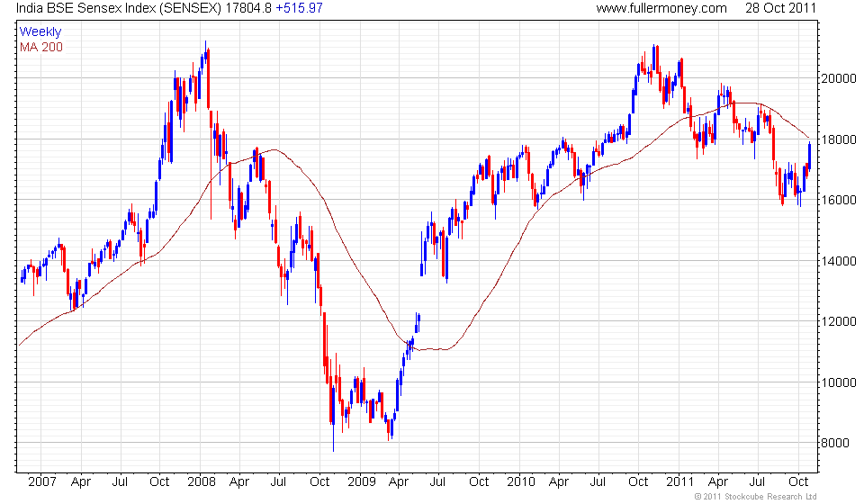Click the 14000 price axis label
This screenshot has width=864, height=504.
pyautogui.click(x=839, y=261)
